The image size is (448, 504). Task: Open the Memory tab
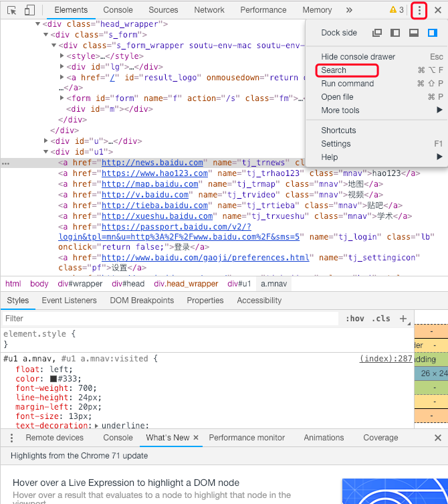point(317,10)
